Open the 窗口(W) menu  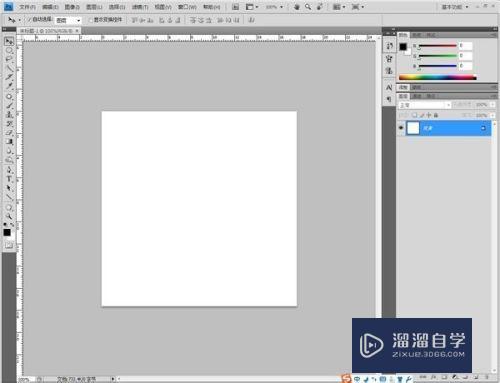[x=187, y=7]
